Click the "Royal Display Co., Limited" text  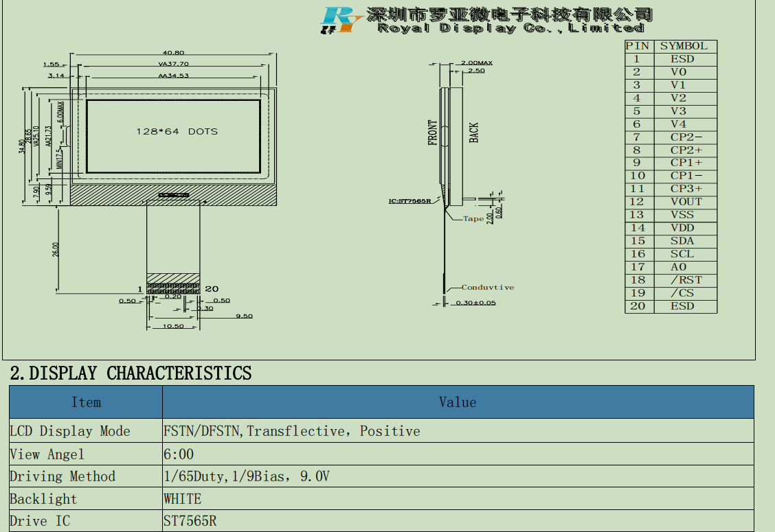pyautogui.click(x=510, y=28)
